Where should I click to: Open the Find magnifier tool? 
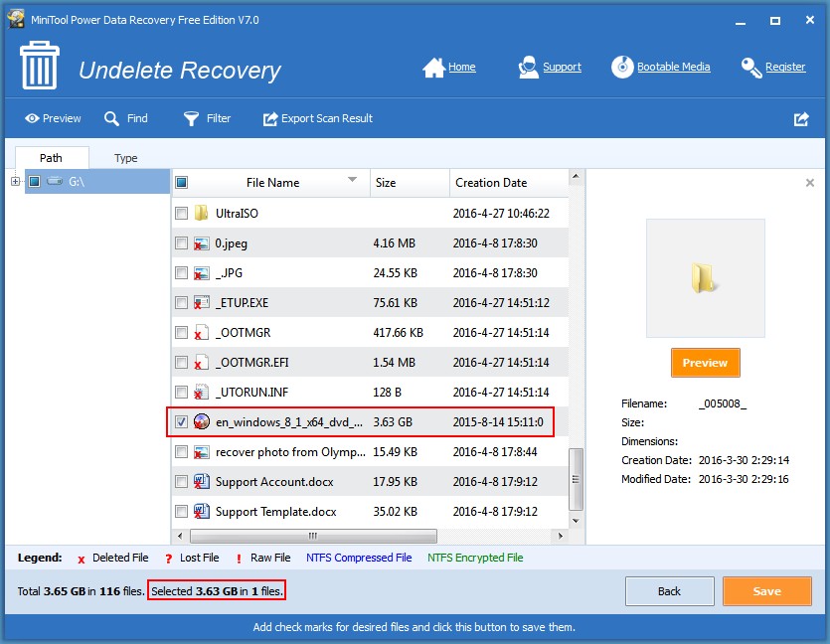[x=112, y=118]
